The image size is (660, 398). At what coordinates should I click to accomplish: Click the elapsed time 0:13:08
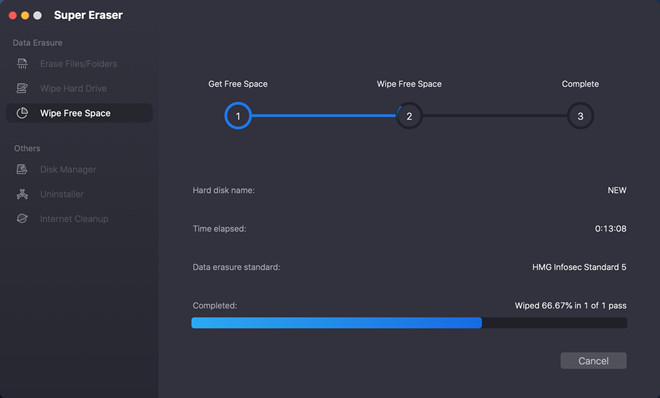coord(610,229)
